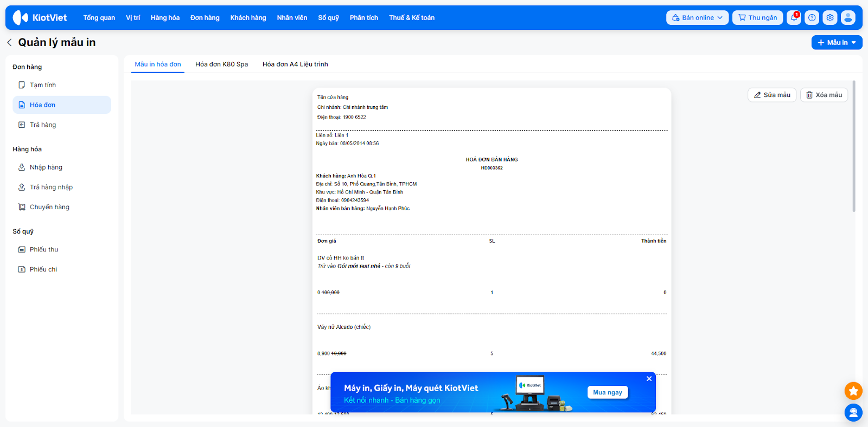Click the Tên cửa hàng line in preview
The image size is (868, 427).
click(x=333, y=98)
